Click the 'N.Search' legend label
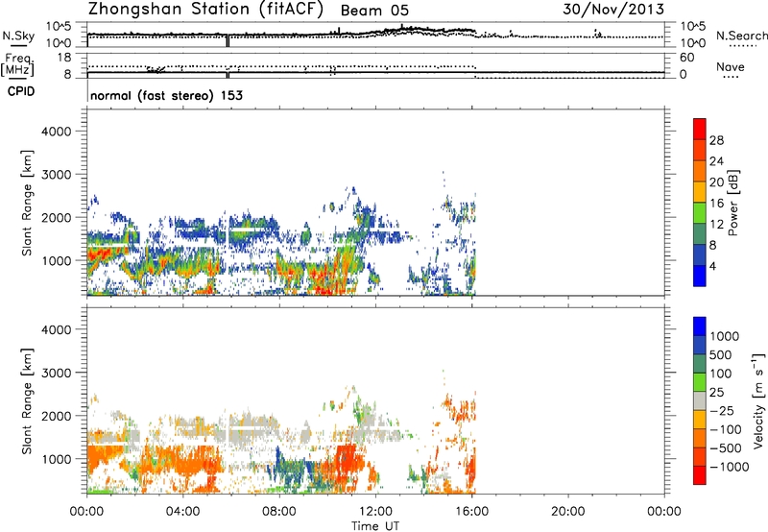 741,36
